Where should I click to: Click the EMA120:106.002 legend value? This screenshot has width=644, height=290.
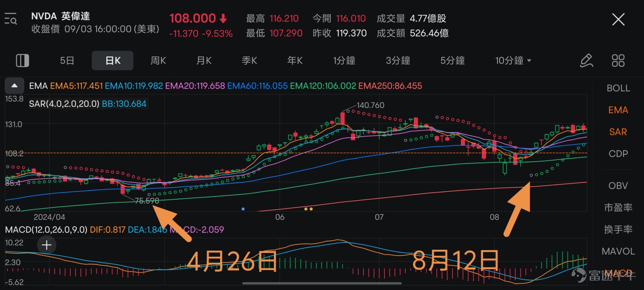click(x=323, y=86)
